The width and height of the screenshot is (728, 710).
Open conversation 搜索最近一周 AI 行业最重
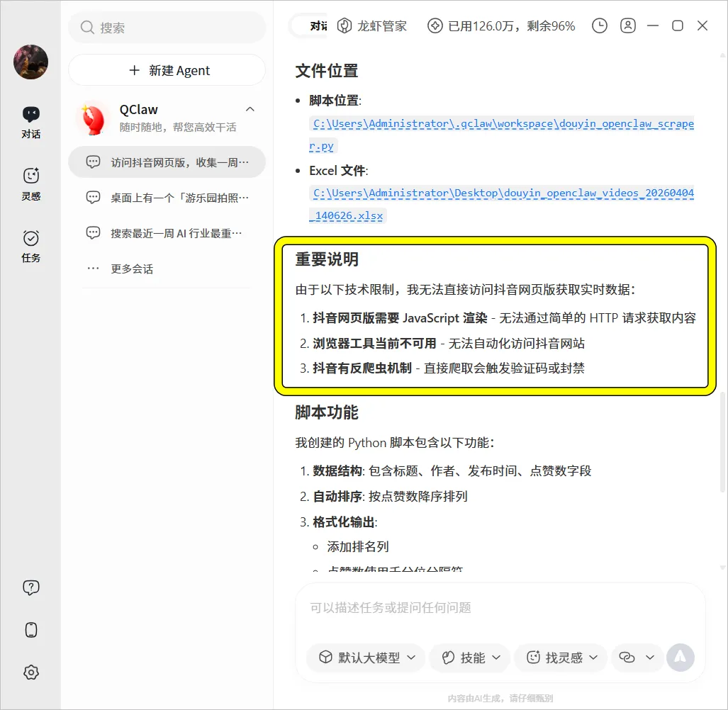coord(167,233)
